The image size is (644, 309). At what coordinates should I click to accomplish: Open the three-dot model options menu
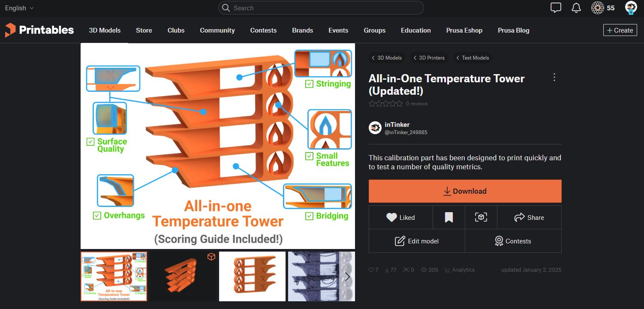coord(554,77)
